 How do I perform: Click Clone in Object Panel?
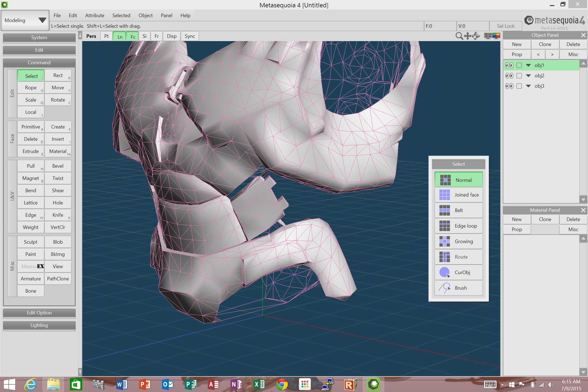[545, 44]
